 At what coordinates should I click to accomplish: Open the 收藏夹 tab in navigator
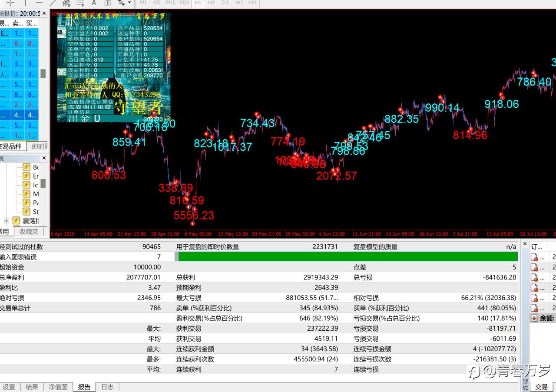click(29, 232)
